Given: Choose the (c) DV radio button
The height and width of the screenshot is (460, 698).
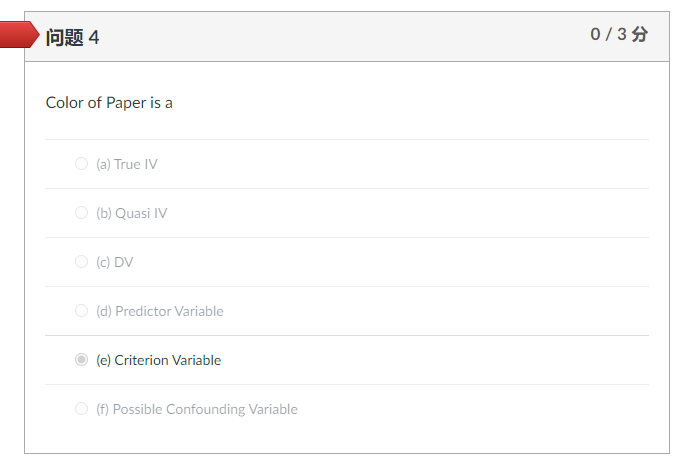Looking at the screenshot, I should 81,262.
